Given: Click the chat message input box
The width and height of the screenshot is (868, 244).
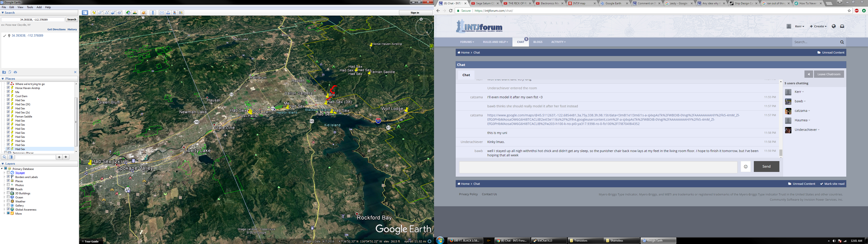Looking at the screenshot, I should click(x=598, y=167).
